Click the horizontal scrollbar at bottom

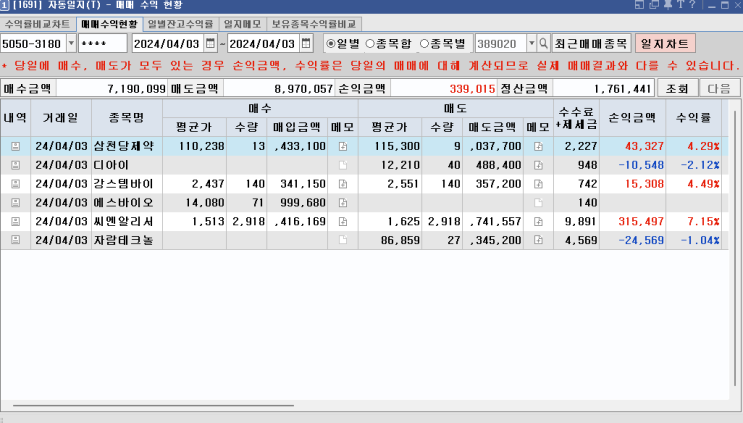coord(153,405)
